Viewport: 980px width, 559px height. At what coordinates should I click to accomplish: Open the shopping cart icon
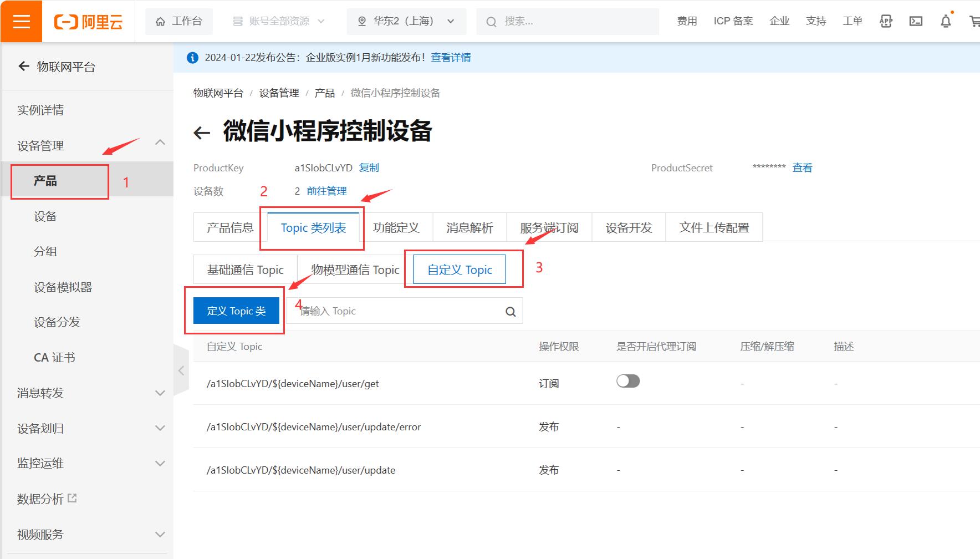(x=974, y=21)
